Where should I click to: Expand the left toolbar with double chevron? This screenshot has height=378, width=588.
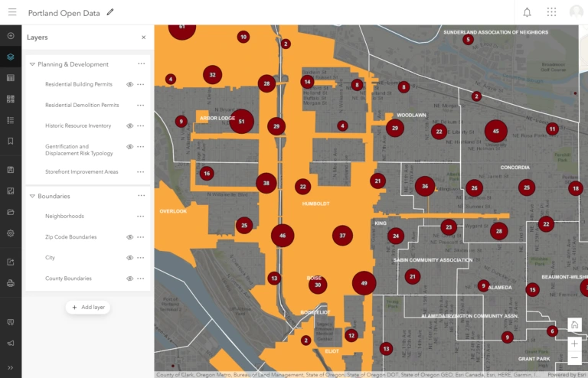11,367
